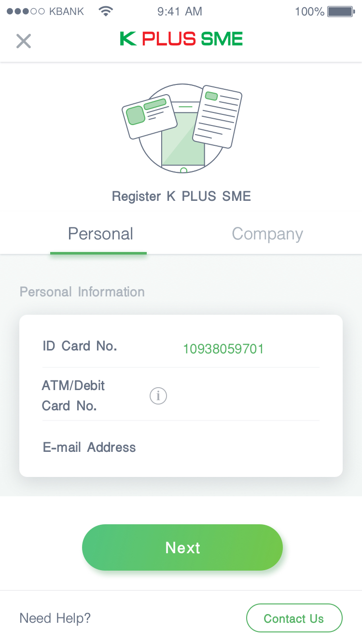
Task: Tap the battery icon in the status bar
Action: (341, 12)
